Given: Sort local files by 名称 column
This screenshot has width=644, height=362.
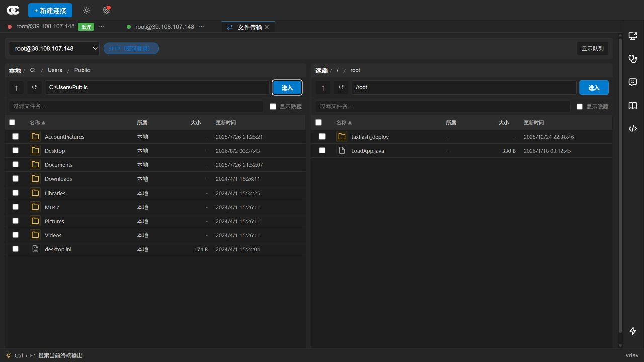Looking at the screenshot, I should coord(37,123).
